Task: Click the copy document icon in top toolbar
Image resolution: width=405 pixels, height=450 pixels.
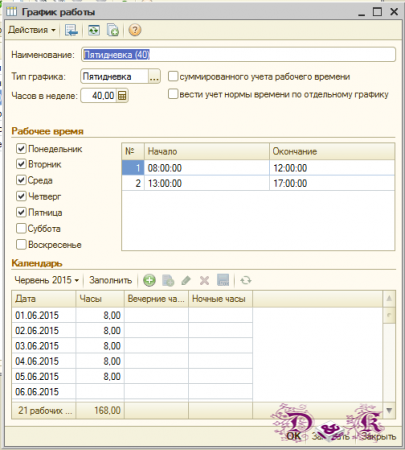Action: pyautogui.click(x=113, y=30)
